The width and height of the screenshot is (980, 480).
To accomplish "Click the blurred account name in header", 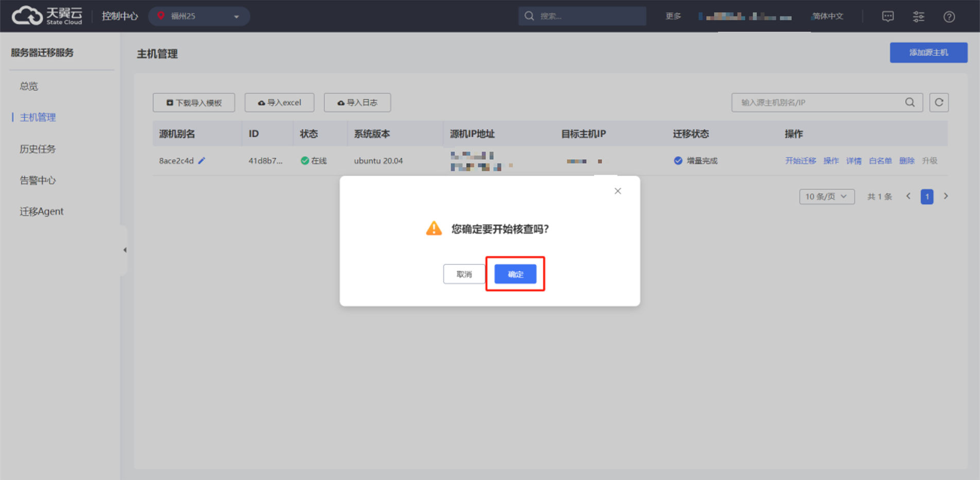I will (745, 16).
